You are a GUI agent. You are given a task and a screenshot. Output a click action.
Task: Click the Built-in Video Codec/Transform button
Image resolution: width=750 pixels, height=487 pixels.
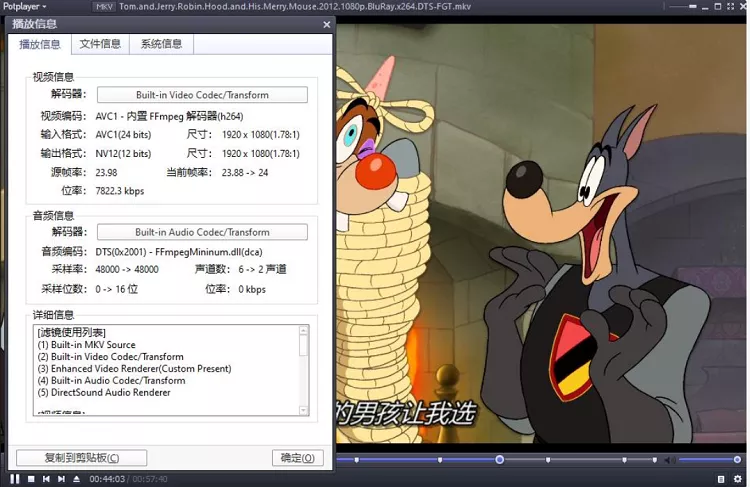coord(202,95)
